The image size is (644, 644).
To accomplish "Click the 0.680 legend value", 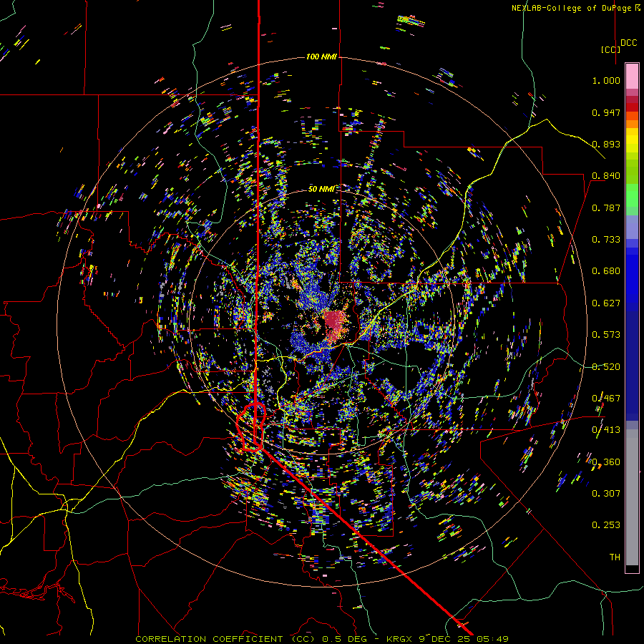I will point(606,271).
